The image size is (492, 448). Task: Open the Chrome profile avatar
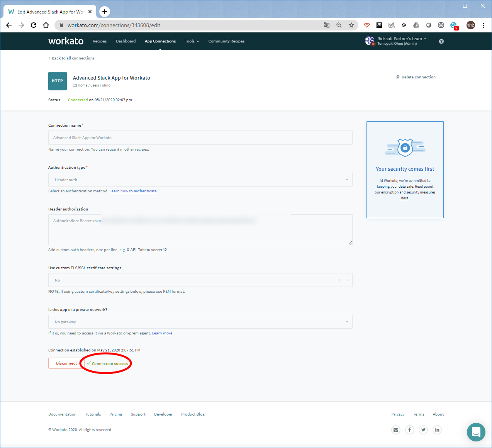click(x=471, y=25)
